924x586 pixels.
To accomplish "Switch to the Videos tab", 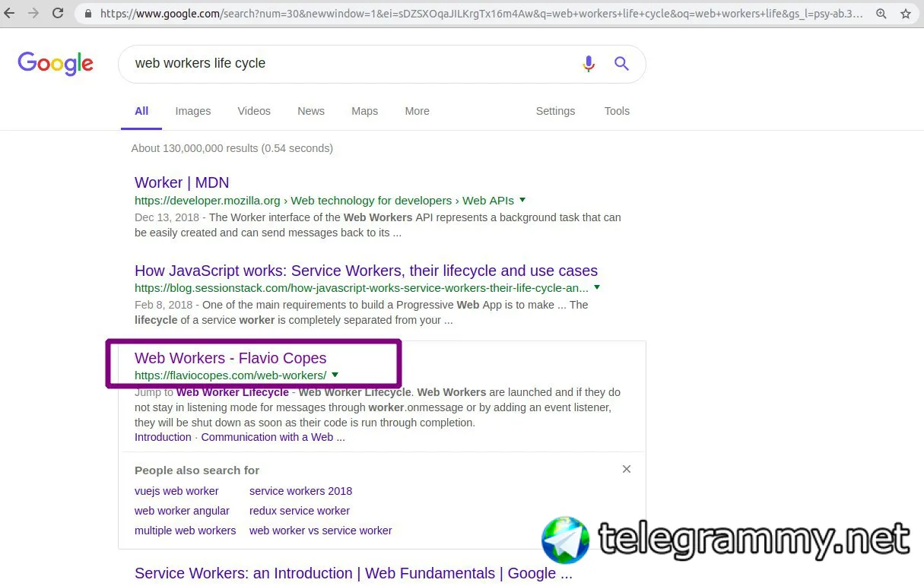I will point(254,111).
